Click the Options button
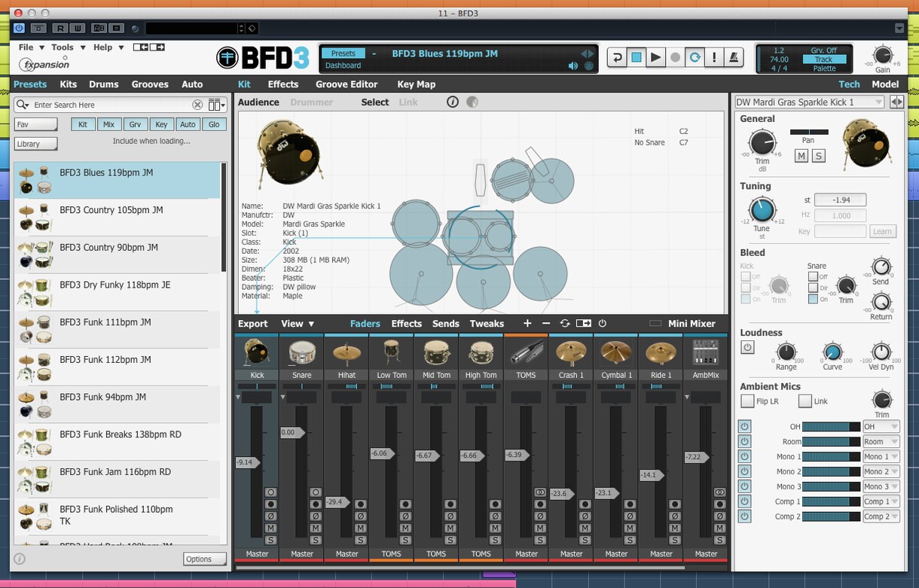 click(x=205, y=559)
